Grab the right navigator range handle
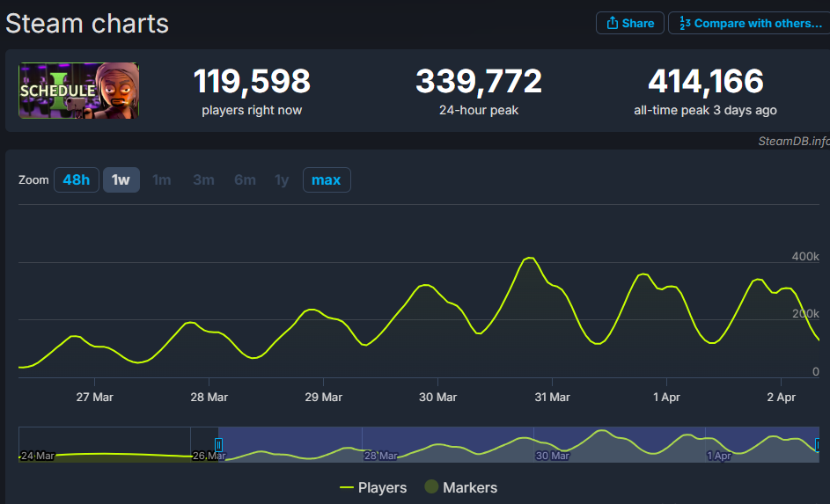This screenshot has height=504, width=830. [818, 445]
